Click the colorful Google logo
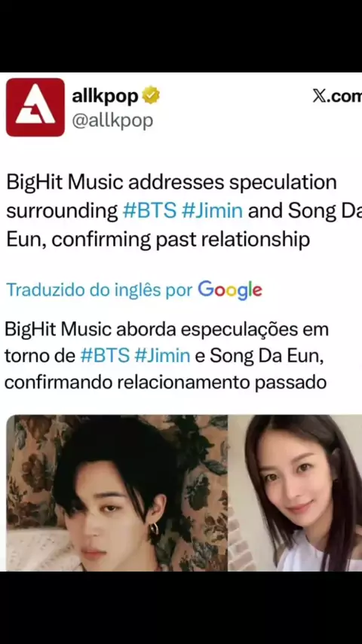Image resolution: width=362 pixels, height=644 pixels. click(x=230, y=290)
